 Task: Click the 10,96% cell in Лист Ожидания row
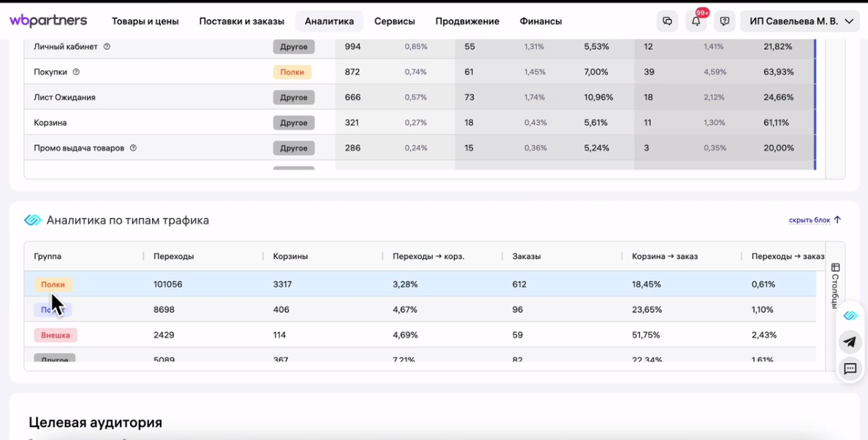[598, 97]
